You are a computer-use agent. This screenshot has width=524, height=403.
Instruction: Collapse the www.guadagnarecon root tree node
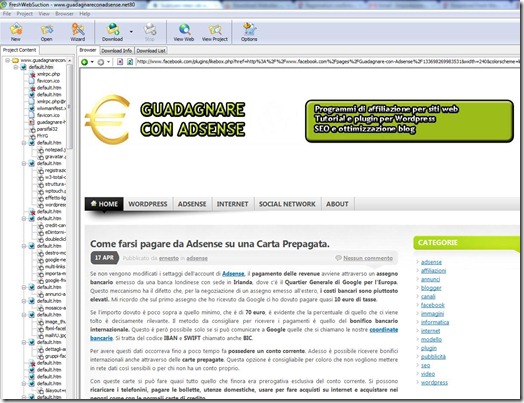coord(7,60)
